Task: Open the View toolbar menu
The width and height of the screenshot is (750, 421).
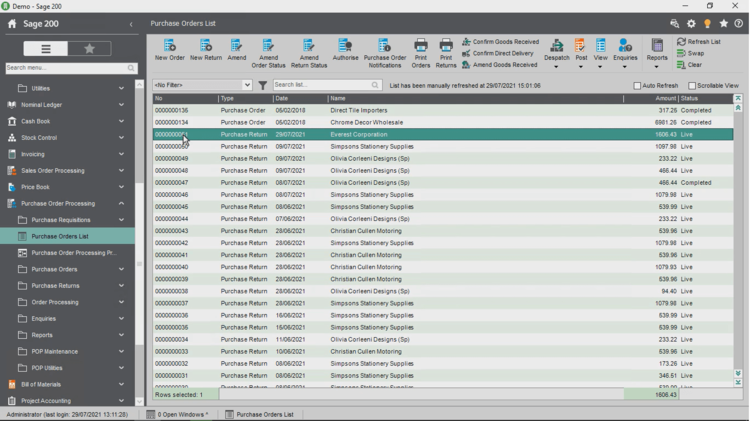Action: click(600, 53)
